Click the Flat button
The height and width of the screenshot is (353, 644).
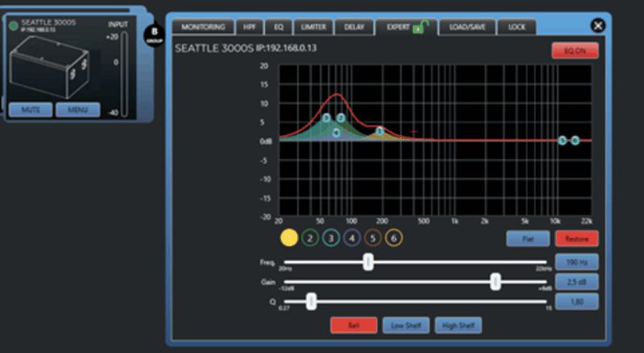[528, 239]
